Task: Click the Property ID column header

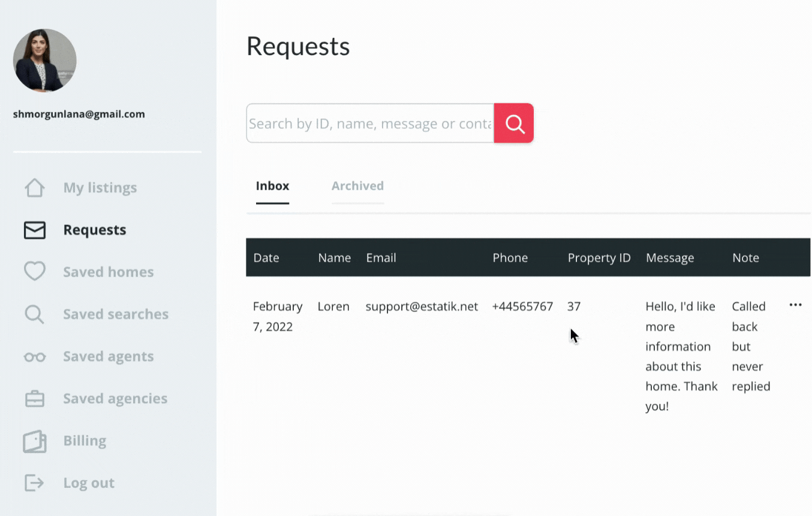Action: pos(599,258)
